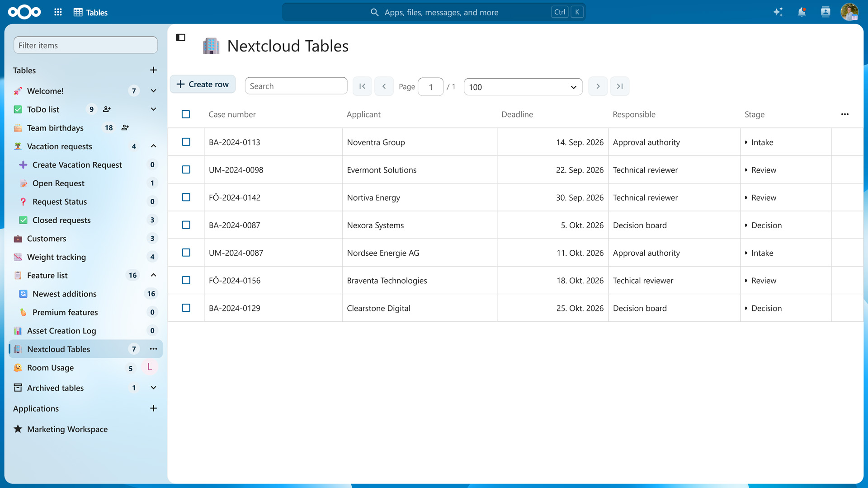Click the Welcome! rocket icon
The image size is (868, 488).
(x=18, y=91)
